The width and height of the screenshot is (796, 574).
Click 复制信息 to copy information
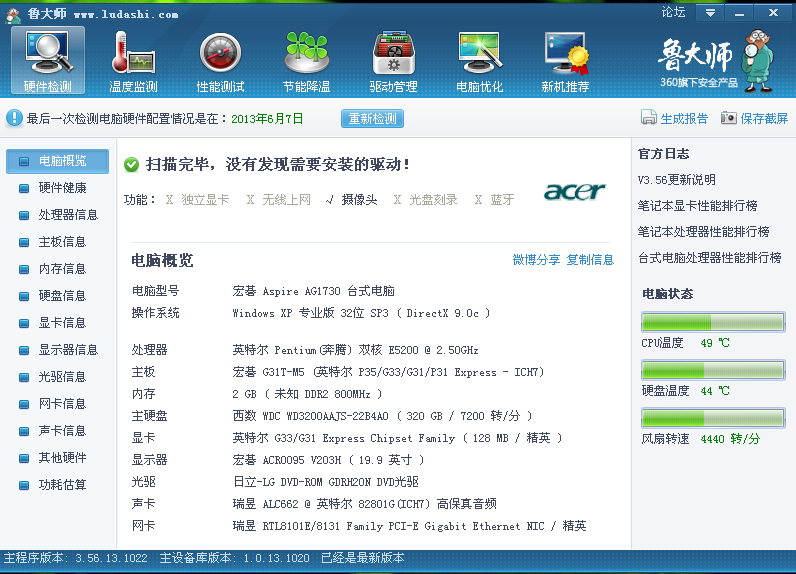[x=590, y=260]
